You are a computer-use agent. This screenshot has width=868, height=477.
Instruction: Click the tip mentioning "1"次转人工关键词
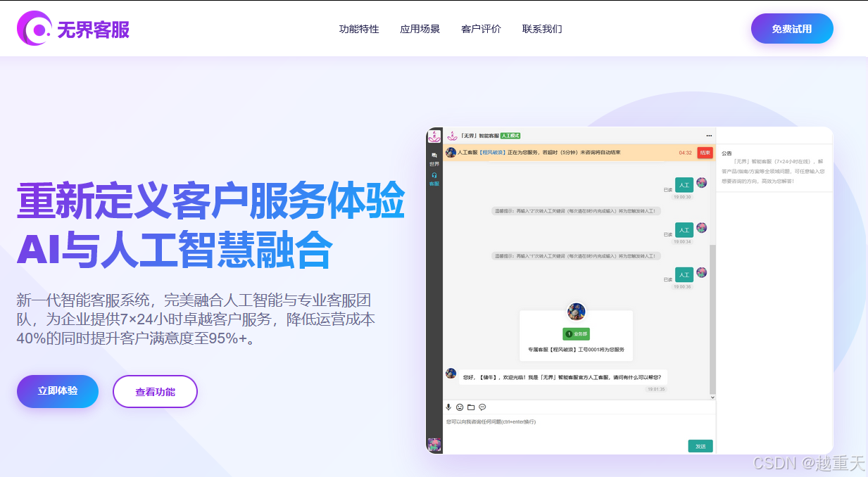576,256
